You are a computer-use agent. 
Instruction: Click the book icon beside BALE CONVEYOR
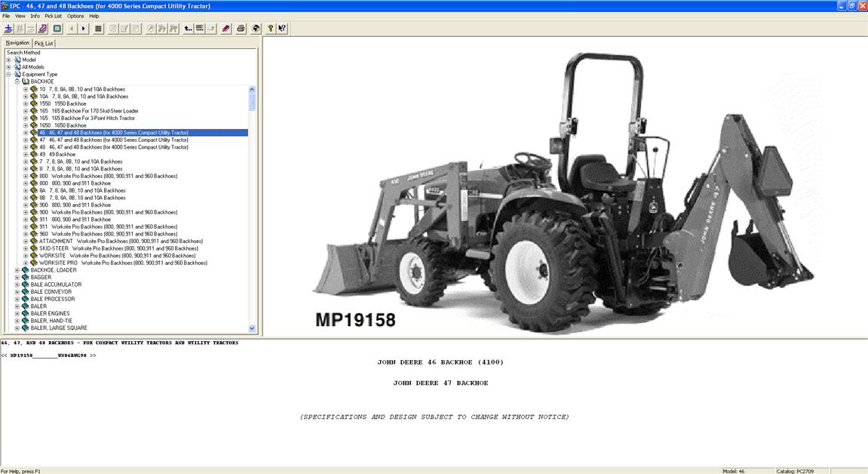(26, 292)
